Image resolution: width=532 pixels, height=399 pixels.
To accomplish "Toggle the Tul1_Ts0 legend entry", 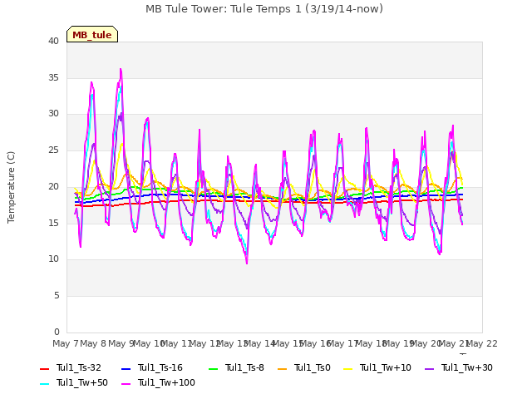I will click(x=304, y=367).
